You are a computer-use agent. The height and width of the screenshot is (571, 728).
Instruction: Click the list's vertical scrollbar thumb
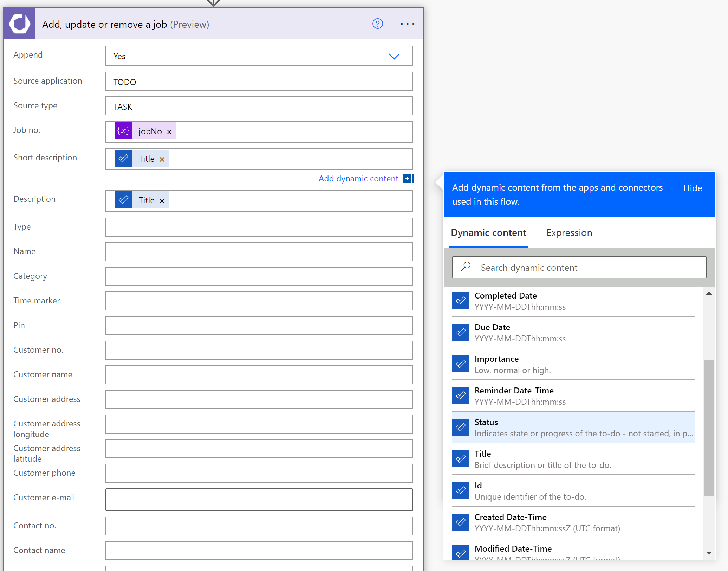coord(709,427)
